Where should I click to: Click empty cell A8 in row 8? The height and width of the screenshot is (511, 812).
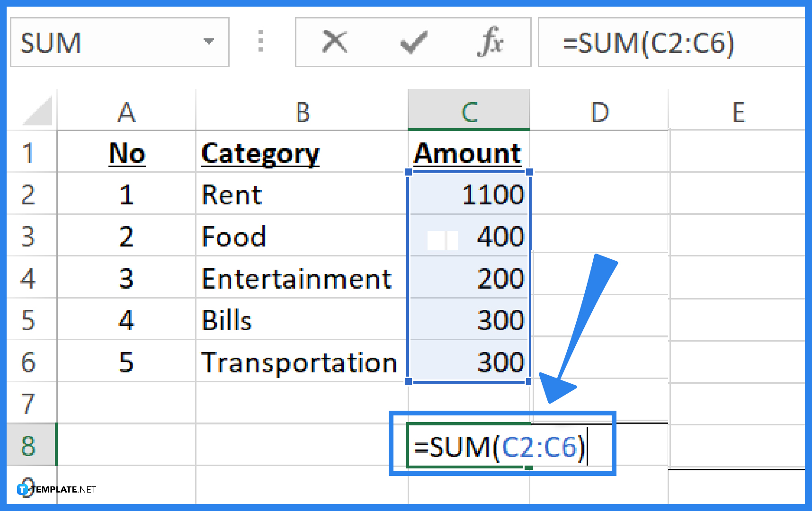pyautogui.click(x=126, y=445)
